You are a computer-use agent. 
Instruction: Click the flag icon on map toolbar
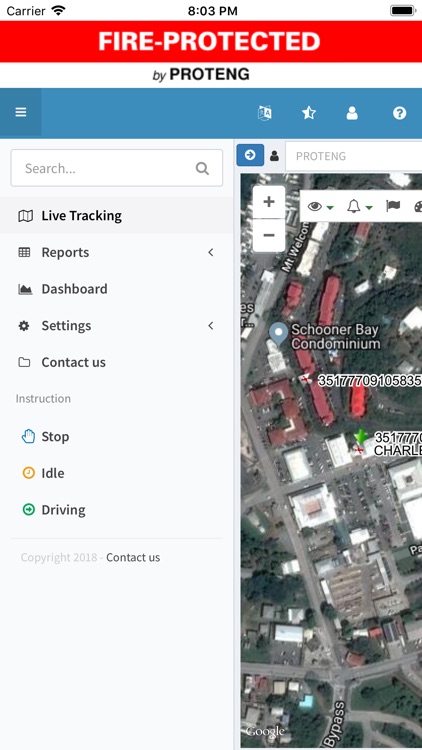point(393,206)
